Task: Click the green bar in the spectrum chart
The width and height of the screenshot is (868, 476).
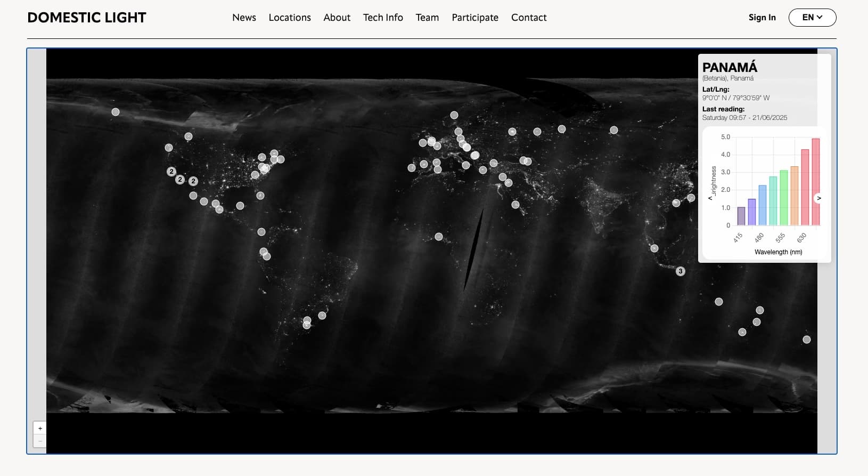Action: (783, 198)
